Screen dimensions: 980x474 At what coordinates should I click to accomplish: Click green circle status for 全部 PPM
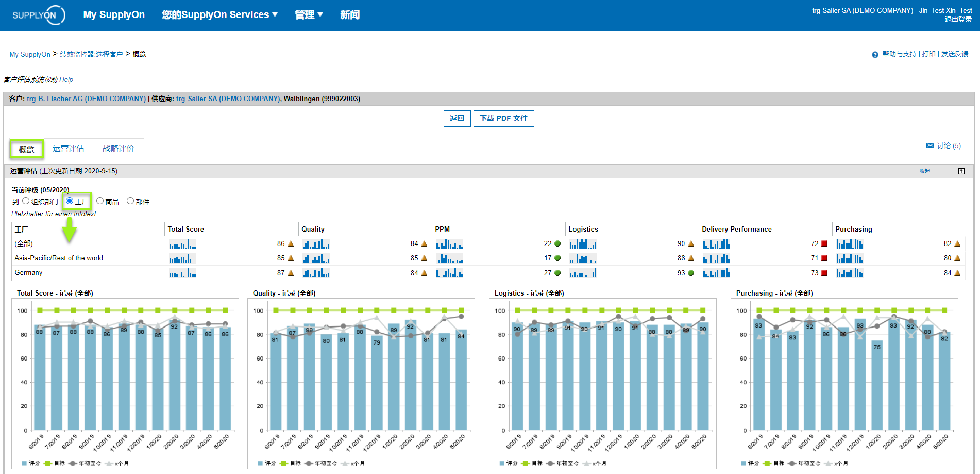coord(557,243)
